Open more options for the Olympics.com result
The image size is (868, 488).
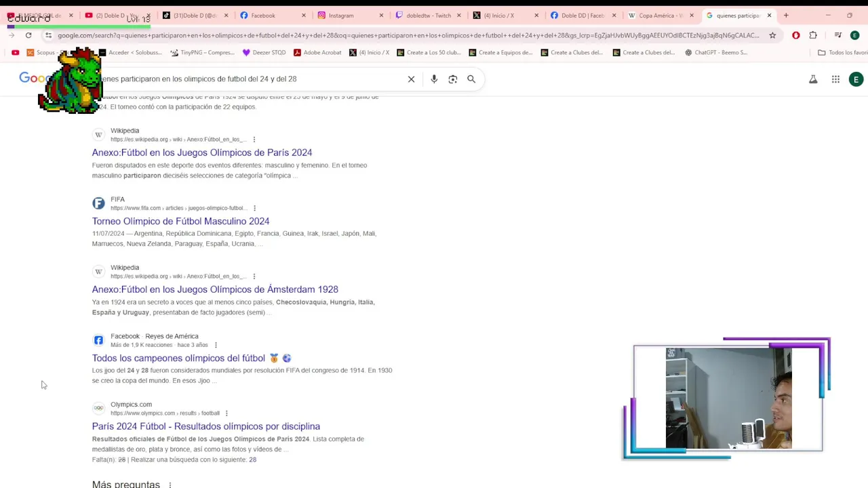click(226, 413)
